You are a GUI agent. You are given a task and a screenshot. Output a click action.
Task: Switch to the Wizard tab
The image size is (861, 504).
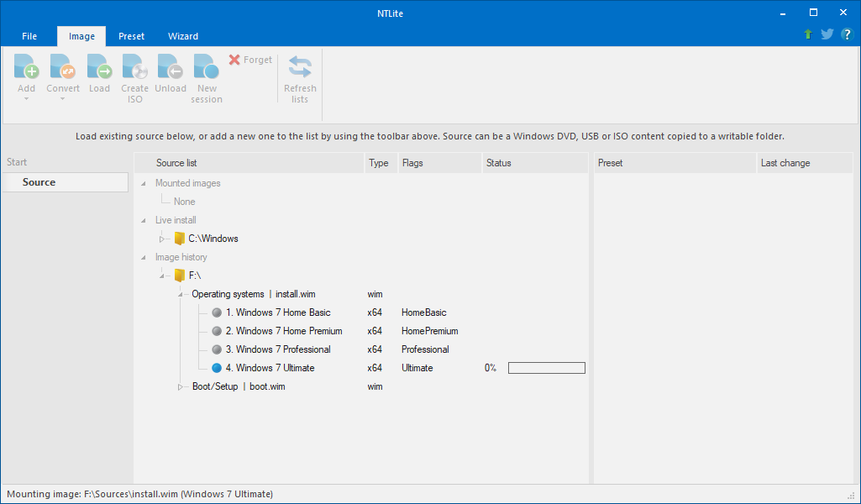(x=183, y=36)
